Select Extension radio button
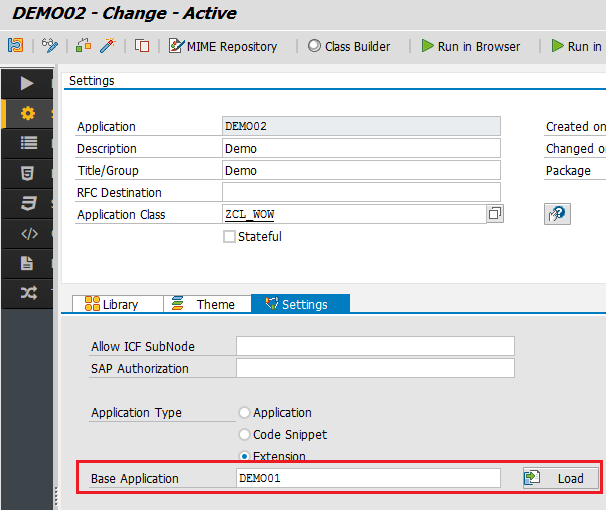The image size is (606, 510). (x=244, y=456)
